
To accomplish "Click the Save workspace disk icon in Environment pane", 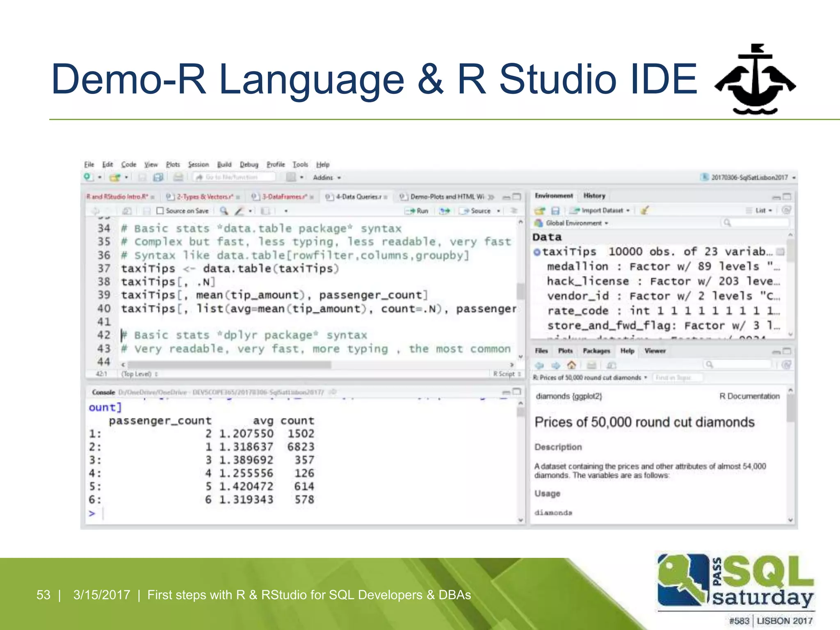I will (555, 210).
